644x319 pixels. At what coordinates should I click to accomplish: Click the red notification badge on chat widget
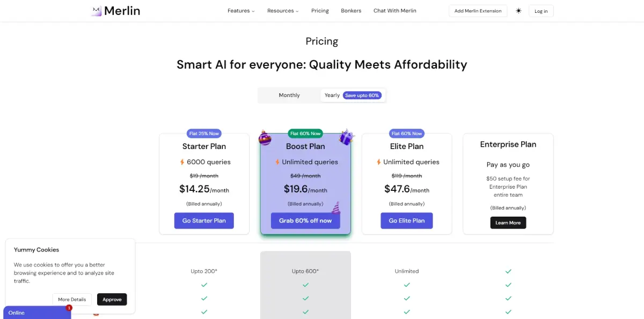click(x=69, y=308)
